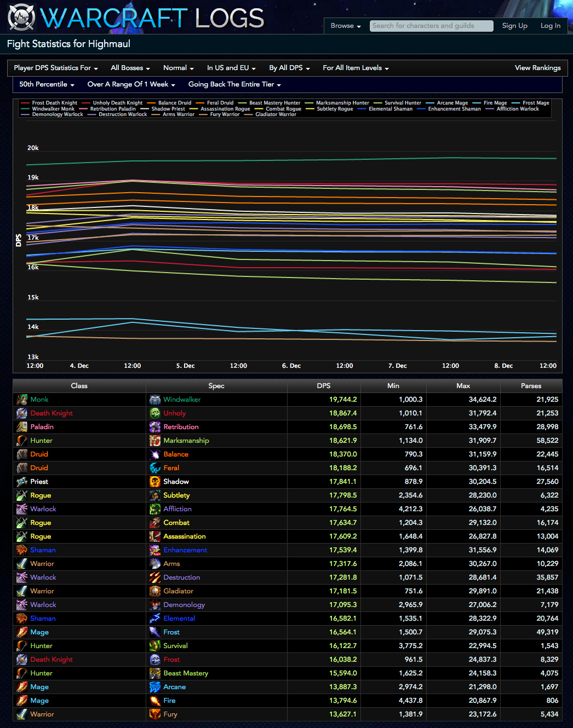Click the Arcane spec icon

(x=155, y=687)
